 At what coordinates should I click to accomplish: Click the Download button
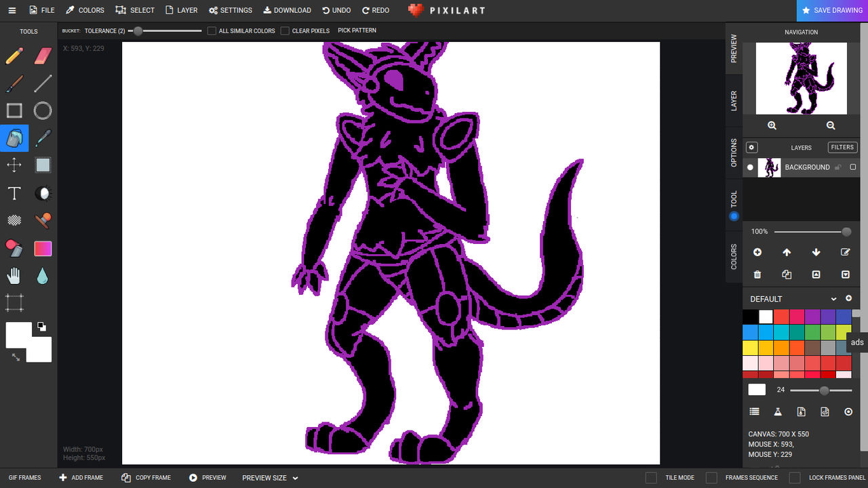pos(287,10)
